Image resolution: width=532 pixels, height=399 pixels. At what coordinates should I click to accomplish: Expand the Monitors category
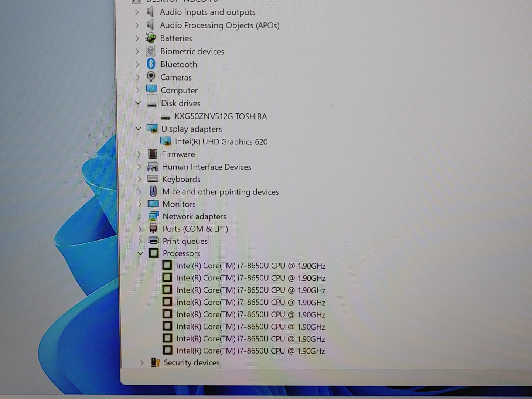(140, 204)
